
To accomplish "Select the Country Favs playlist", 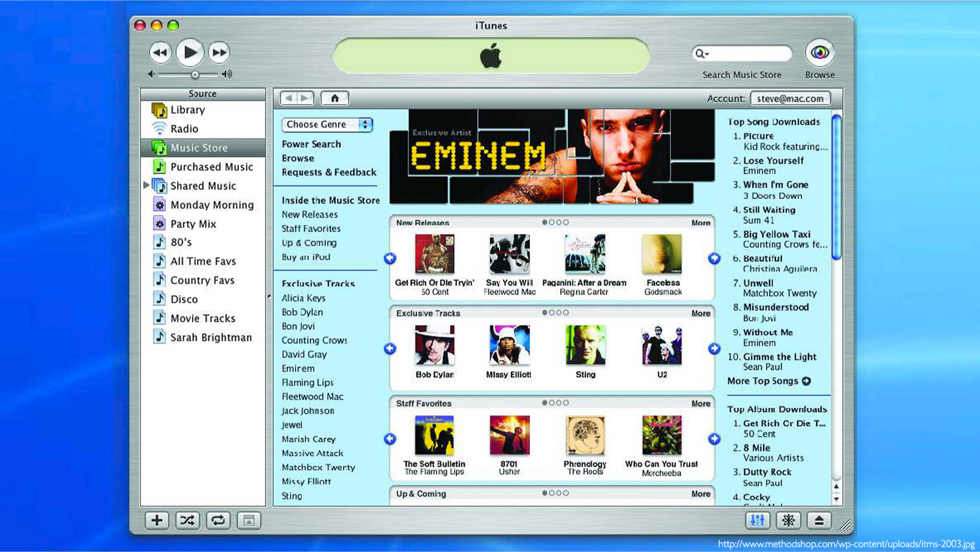I will click(x=203, y=280).
